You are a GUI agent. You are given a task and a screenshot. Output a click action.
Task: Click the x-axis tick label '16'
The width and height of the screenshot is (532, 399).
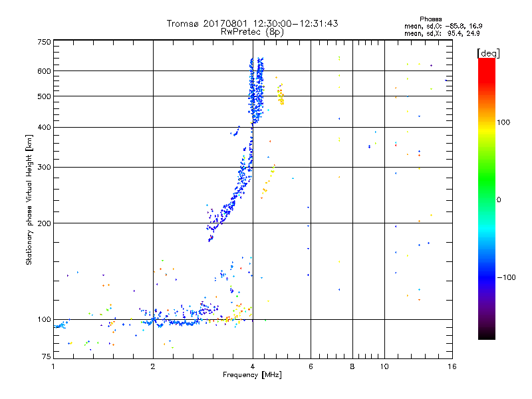452,366
